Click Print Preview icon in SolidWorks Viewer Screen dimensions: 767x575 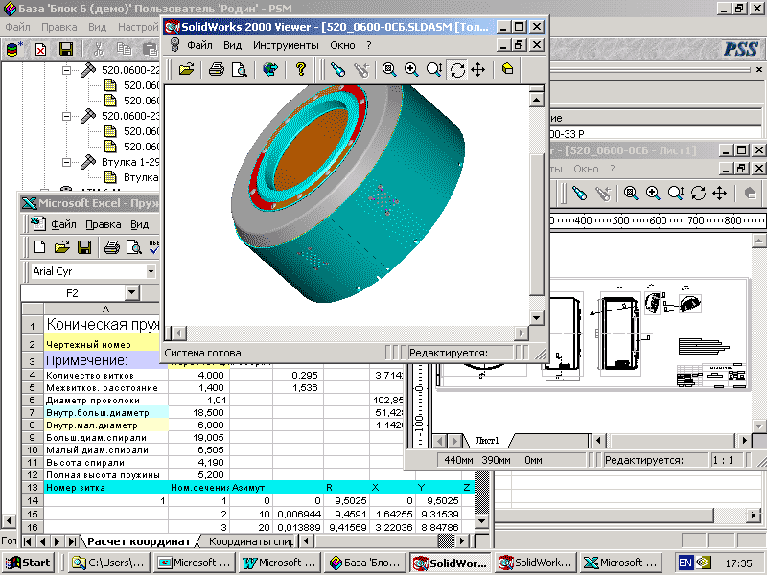tap(239, 69)
